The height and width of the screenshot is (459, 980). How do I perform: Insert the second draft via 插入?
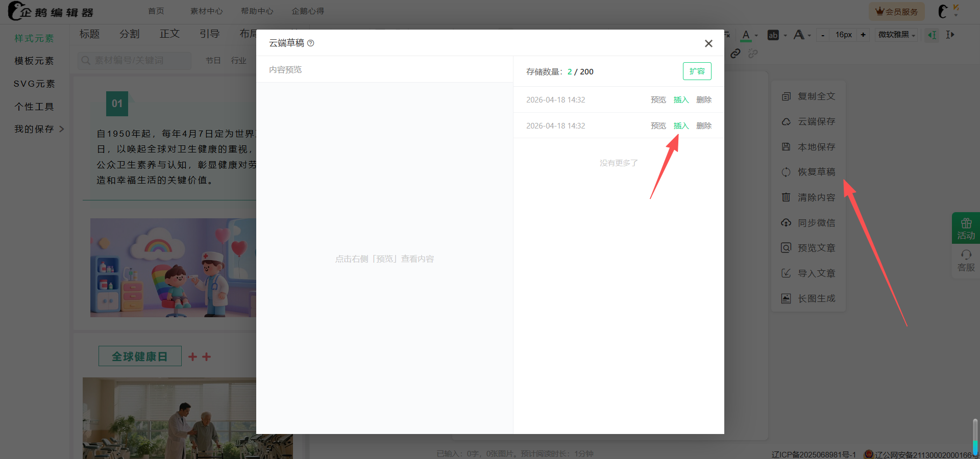coord(681,126)
